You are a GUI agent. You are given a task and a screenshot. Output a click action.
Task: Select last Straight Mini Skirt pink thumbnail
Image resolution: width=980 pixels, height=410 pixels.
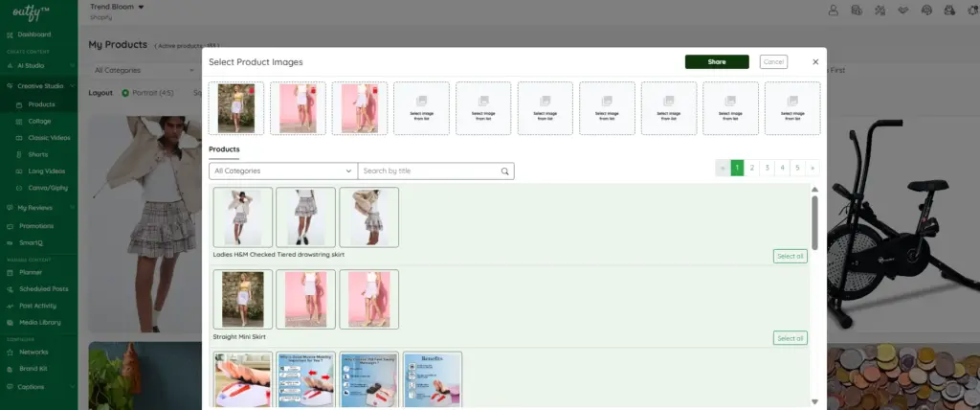368,299
